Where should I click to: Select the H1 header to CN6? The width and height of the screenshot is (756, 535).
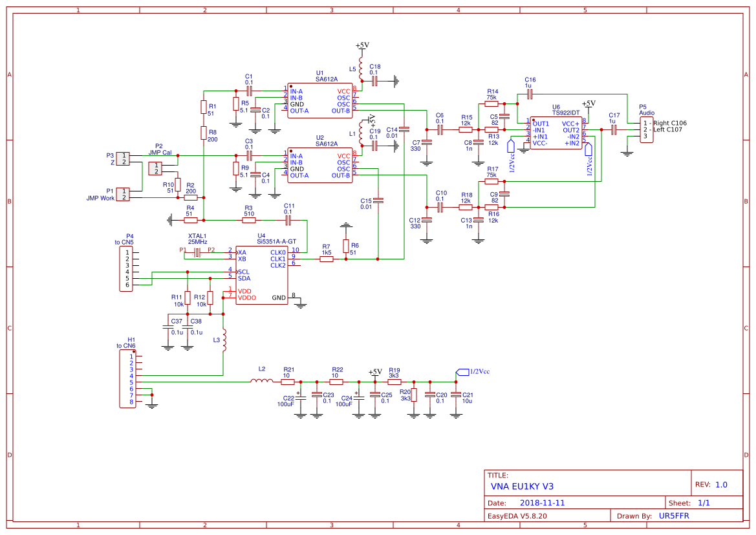(127, 378)
